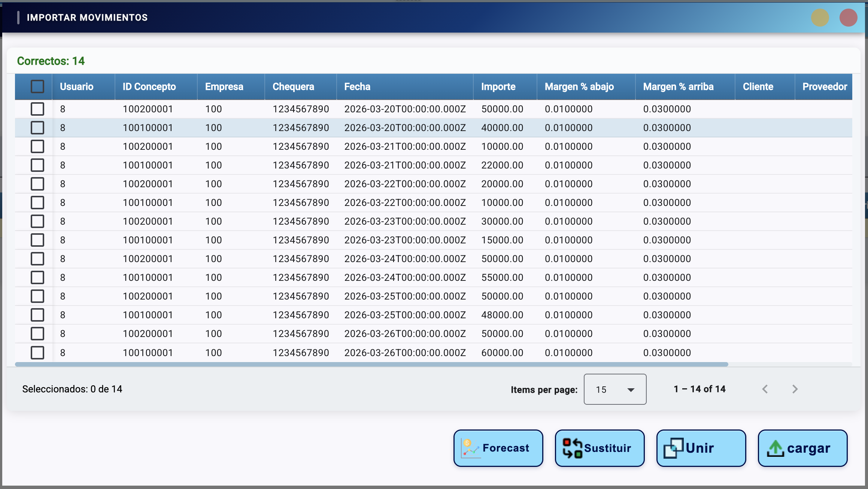868x489 pixels.
Task: Click the horizontal table scrollbar
Action: coord(371,364)
